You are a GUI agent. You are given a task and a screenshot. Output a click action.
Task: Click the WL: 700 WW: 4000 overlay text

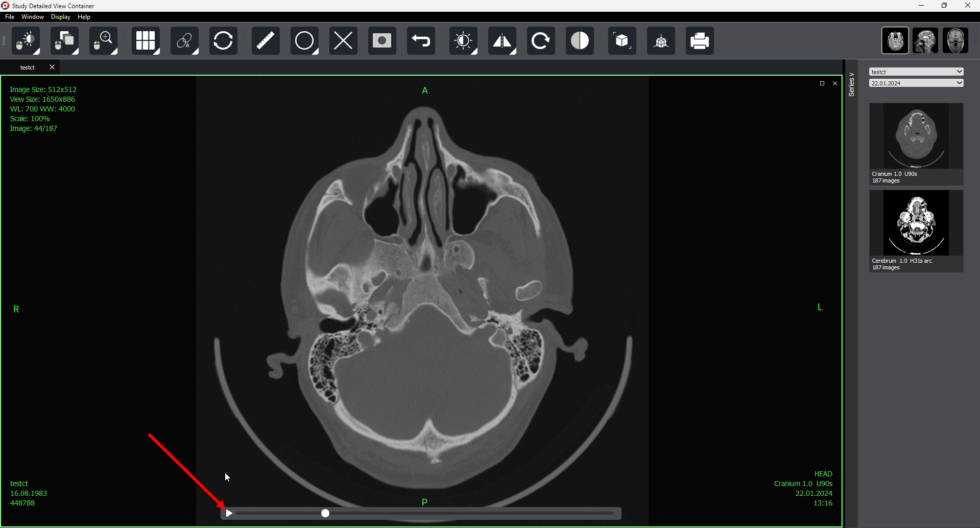[42, 109]
